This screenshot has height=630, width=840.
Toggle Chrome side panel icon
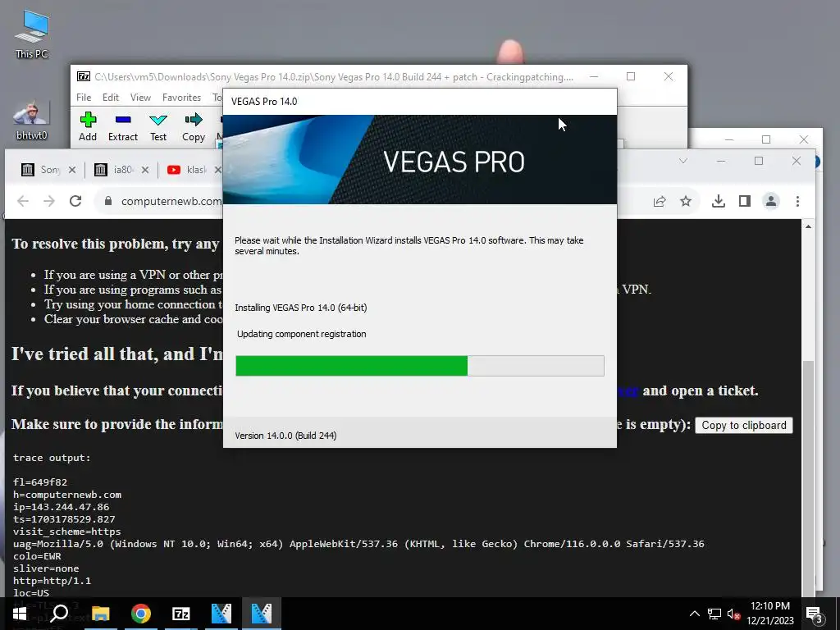pos(745,201)
